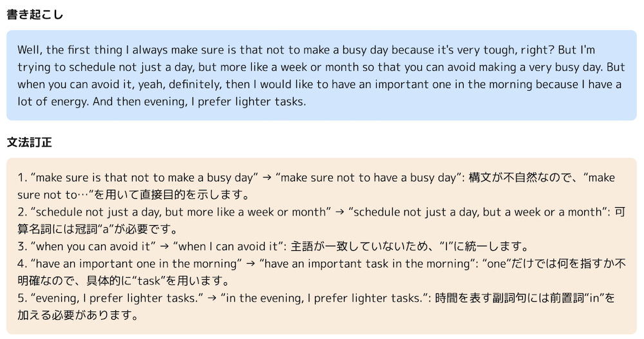
Task: Click the phrase "lot of energy" in the transcript
Action: click(x=48, y=102)
